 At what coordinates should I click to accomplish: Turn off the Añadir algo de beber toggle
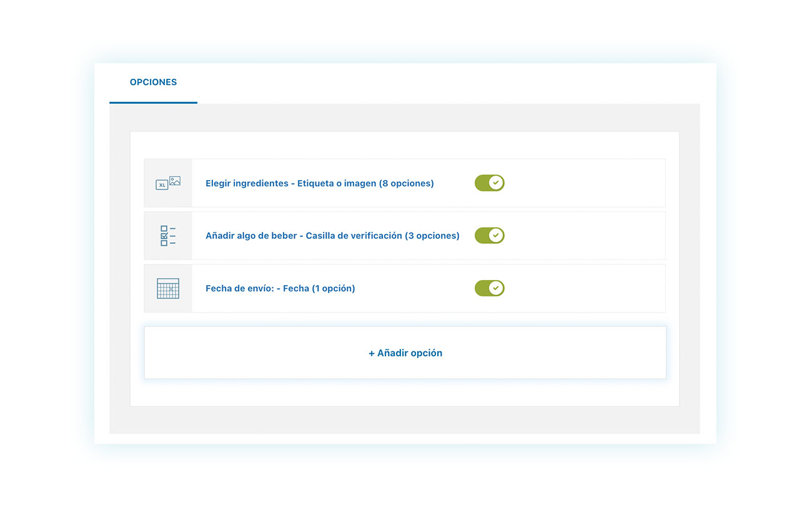[489, 236]
